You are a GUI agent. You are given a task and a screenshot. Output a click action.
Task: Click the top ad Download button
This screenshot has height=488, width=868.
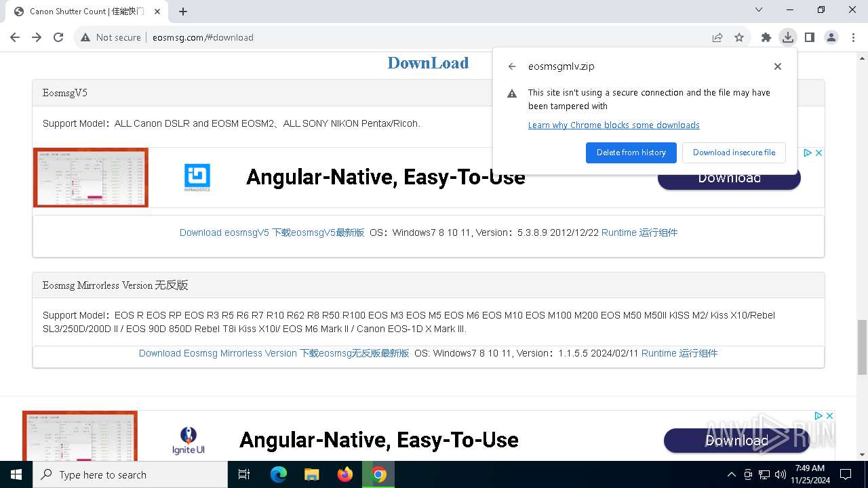coord(729,179)
